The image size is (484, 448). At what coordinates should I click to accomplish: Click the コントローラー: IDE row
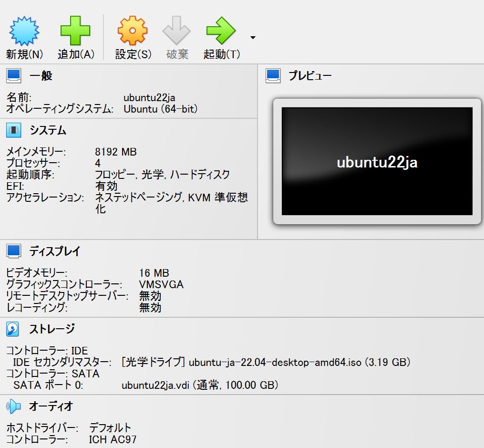pos(47,351)
